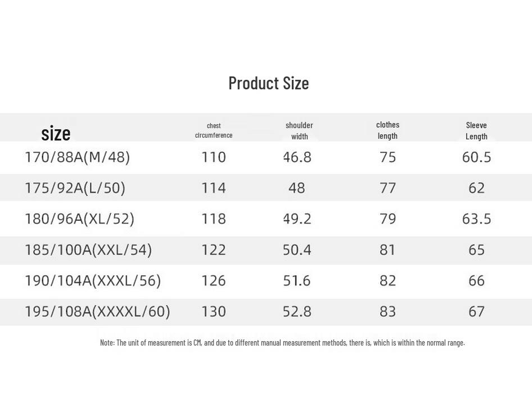532x399 pixels.
Task: Click the Sleeve Length column header
Action: [476, 130]
